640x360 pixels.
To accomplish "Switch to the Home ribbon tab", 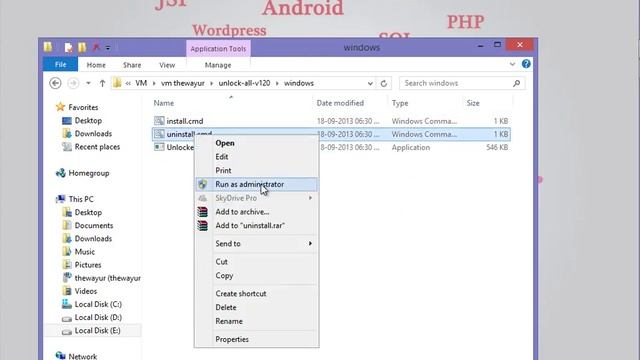I will tap(96, 65).
